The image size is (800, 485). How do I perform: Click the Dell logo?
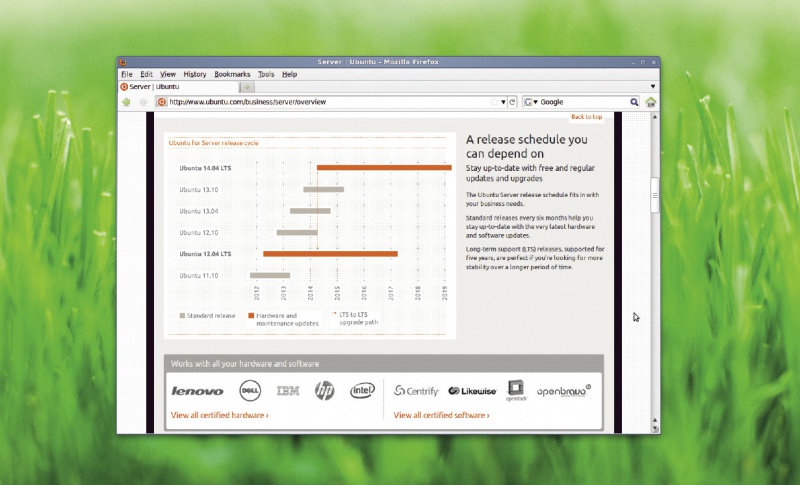[250, 391]
